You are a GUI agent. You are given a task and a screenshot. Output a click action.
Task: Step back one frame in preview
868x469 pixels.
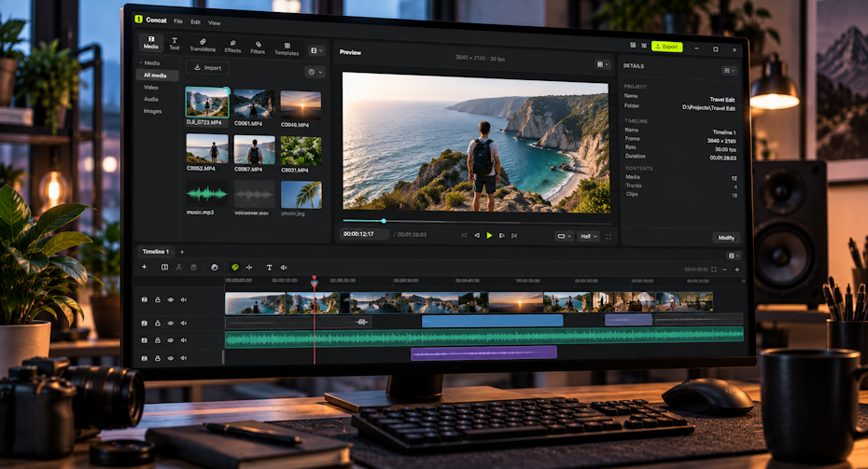477,236
